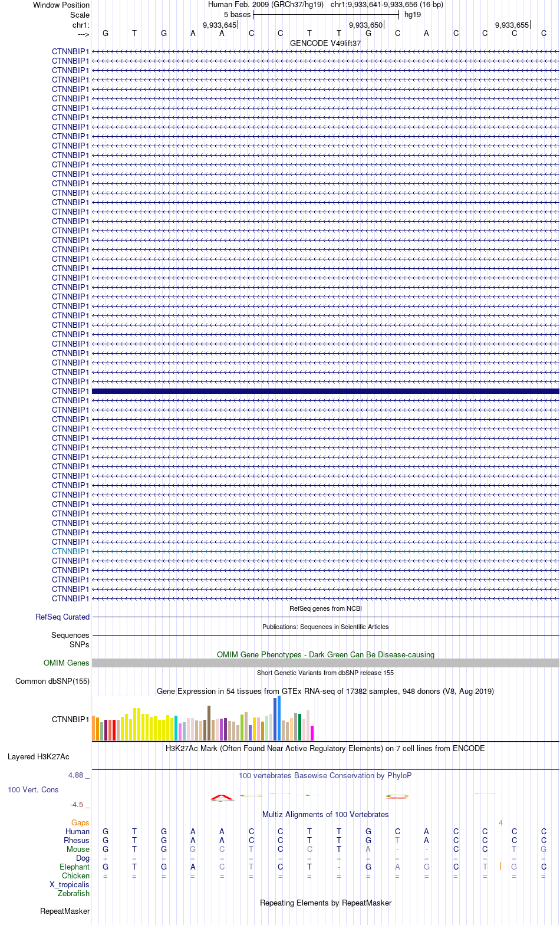Image resolution: width=560 pixels, height=925 pixels.
Task: Click the orange 4 in the Gaps row
Action: [x=500, y=822]
